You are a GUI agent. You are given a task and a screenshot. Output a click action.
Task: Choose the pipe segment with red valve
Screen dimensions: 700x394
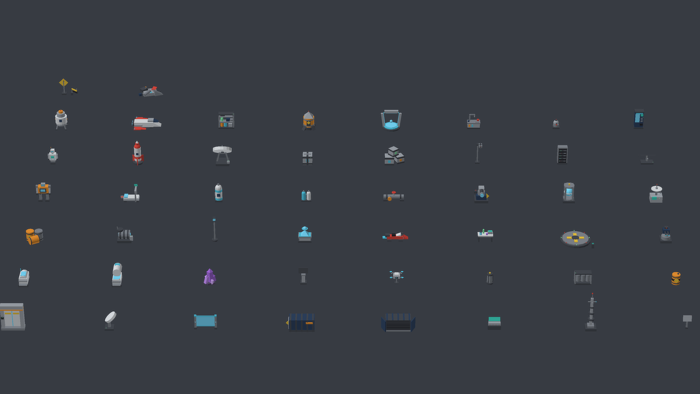[393, 195]
